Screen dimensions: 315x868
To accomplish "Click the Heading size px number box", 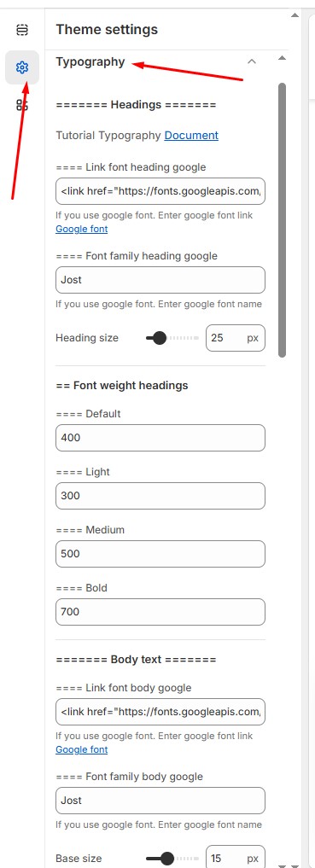I will click(x=236, y=338).
